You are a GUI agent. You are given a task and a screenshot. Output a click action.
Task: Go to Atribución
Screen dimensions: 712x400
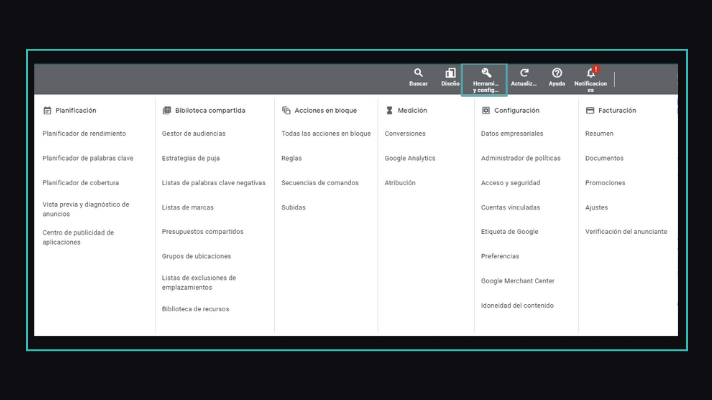click(400, 183)
